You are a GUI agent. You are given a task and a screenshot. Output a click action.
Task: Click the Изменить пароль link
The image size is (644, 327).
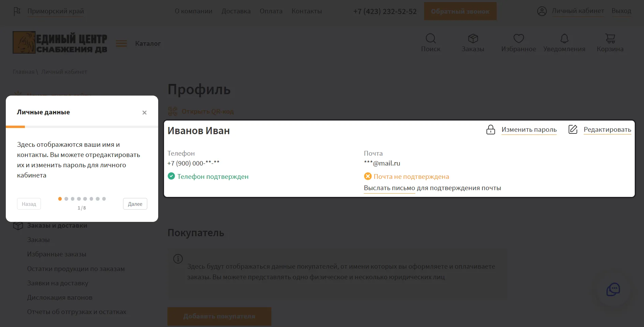529,130
